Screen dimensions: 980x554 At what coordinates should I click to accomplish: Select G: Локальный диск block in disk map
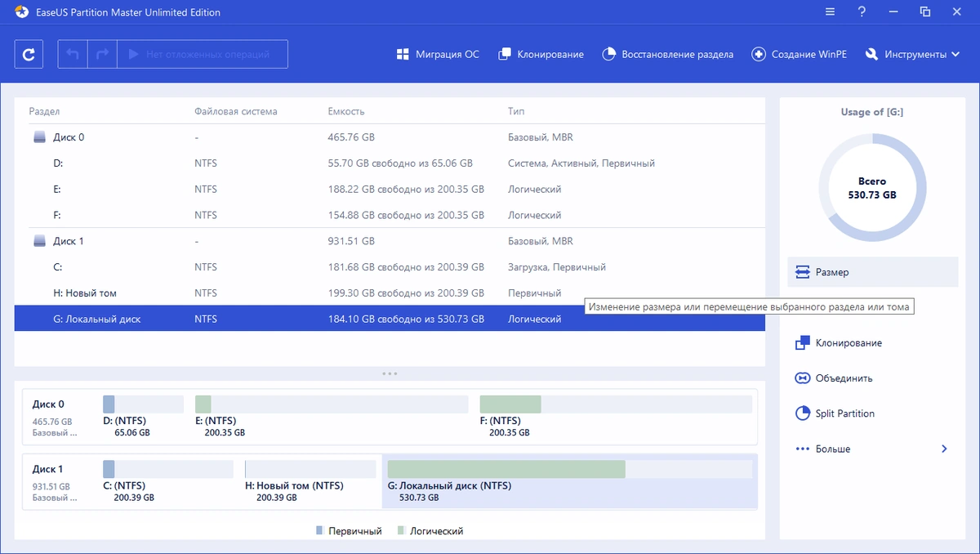point(570,480)
